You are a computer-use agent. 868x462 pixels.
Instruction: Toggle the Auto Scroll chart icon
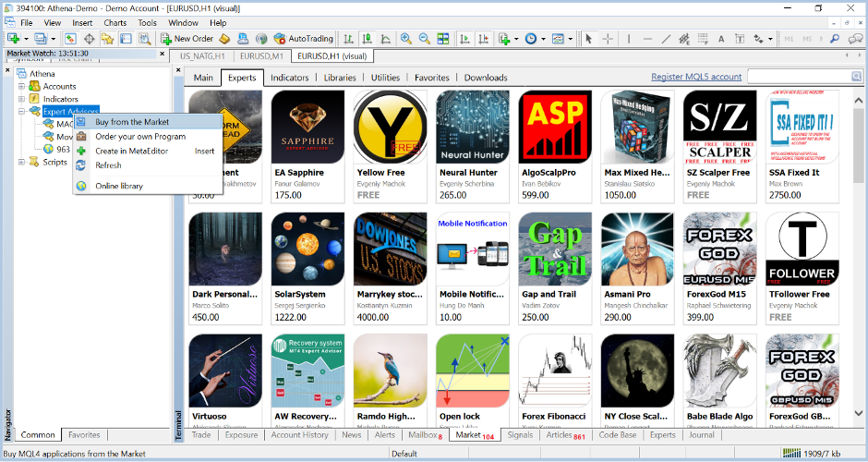coord(465,39)
